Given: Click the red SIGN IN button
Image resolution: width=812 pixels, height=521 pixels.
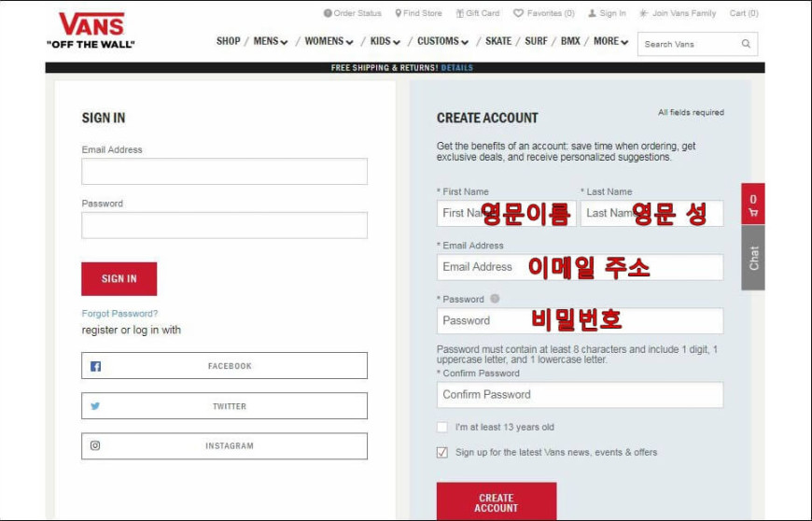Looking at the screenshot, I should pos(119,278).
